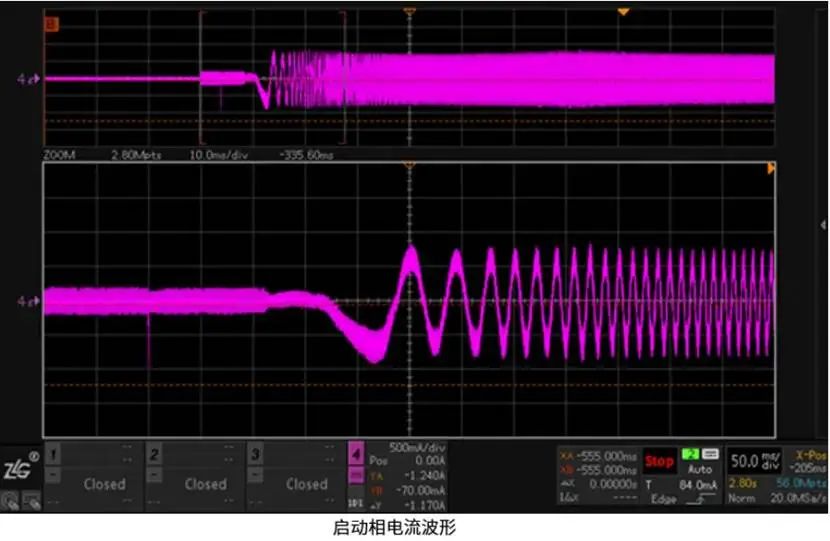This screenshot has height=541, width=830.
Task: Click the side panel collapse arrow
Action: tap(823, 225)
